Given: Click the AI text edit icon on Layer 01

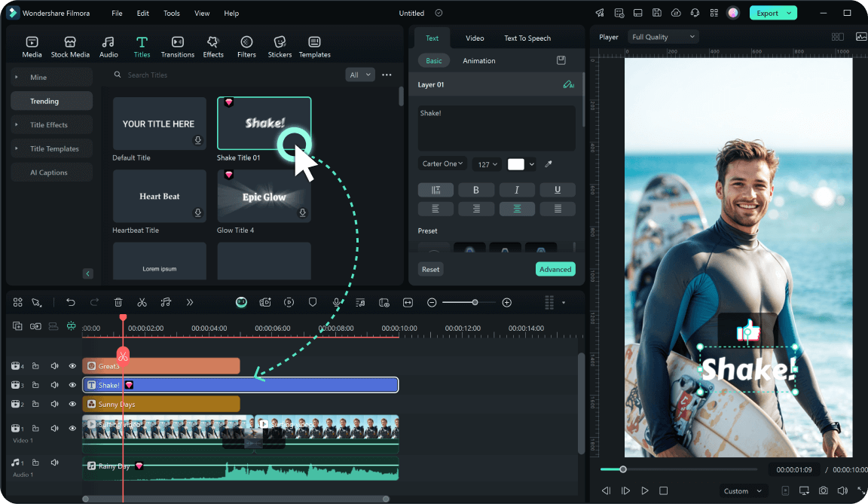Looking at the screenshot, I should [x=569, y=84].
